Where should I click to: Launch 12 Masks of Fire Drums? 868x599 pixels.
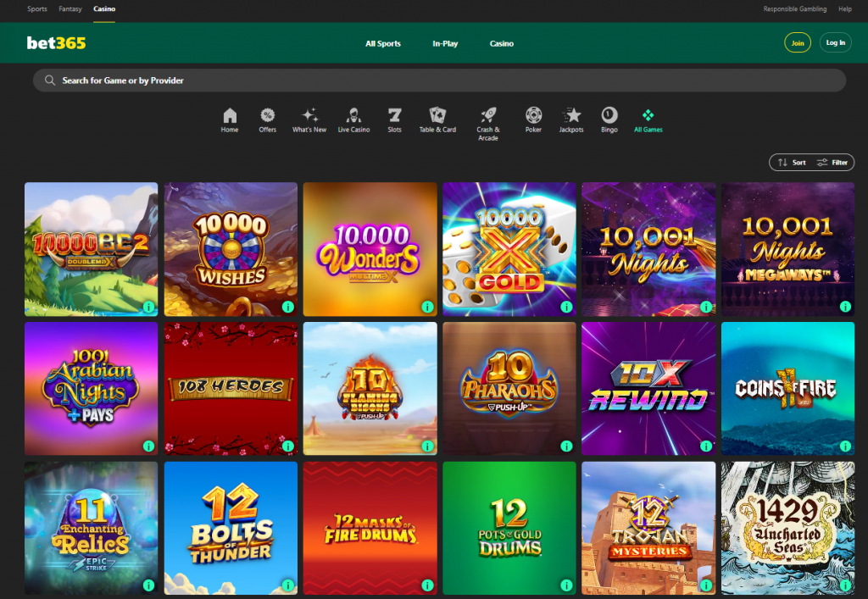coord(370,528)
